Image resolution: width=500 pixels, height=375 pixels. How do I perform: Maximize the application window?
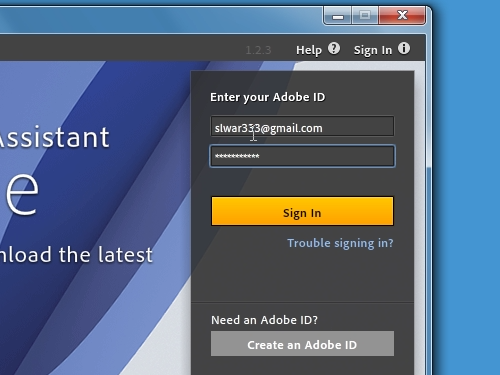coord(365,16)
